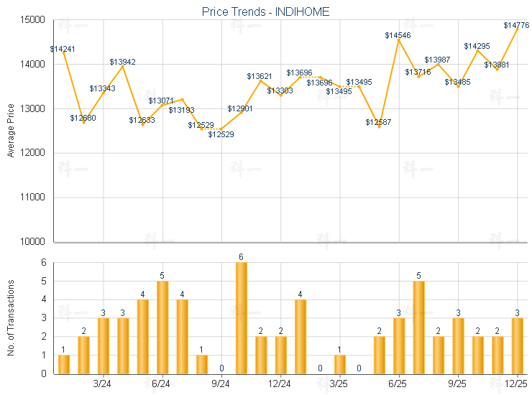Click the $13621 price data label
This screenshot has height=395, width=532.
[x=260, y=76]
